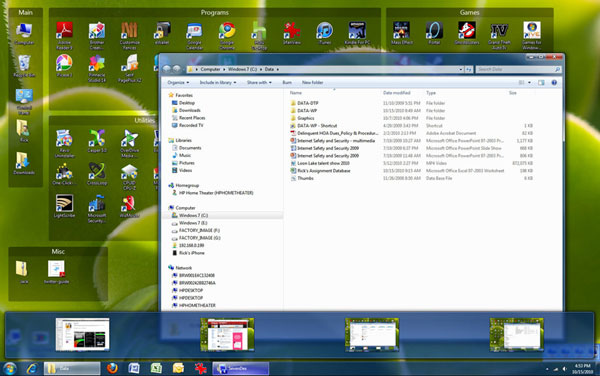600x376 pixels.
Task: Open the Organize dropdown menu
Action: pos(178,83)
